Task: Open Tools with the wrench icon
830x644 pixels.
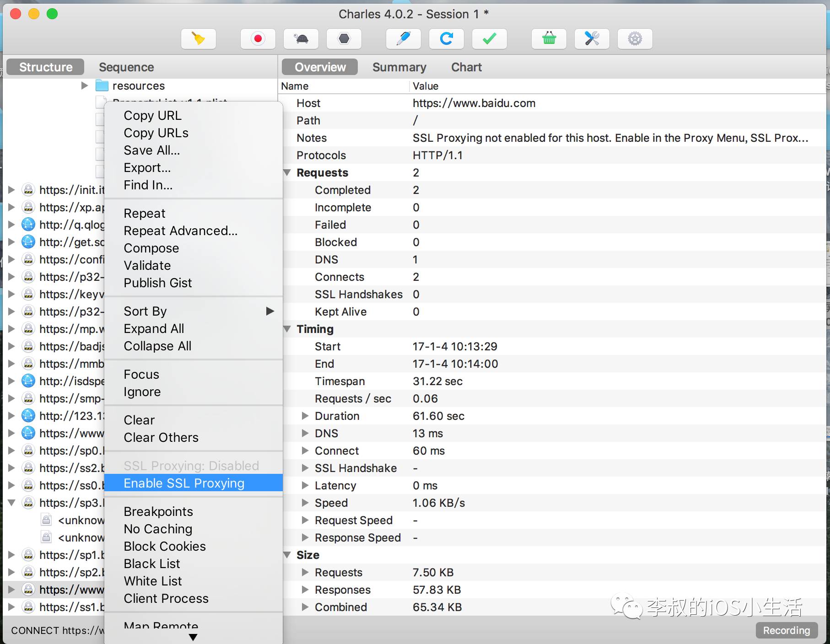Action: pos(592,39)
